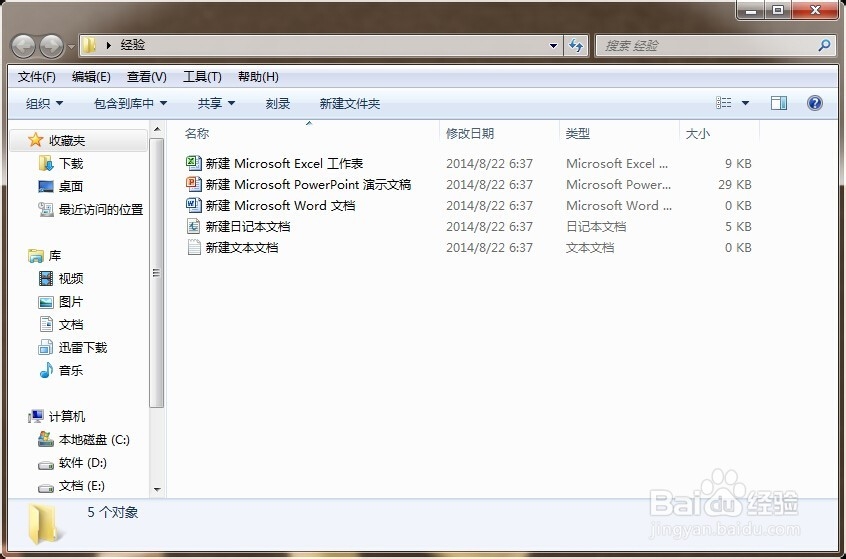This screenshot has width=846, height=559.
Task: Click the Forward navigation arrow button
Action: [x=52, y=46]
